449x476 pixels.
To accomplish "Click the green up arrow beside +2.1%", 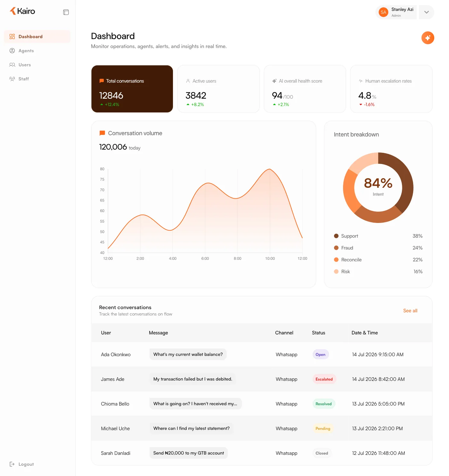I will coord(274,104).
